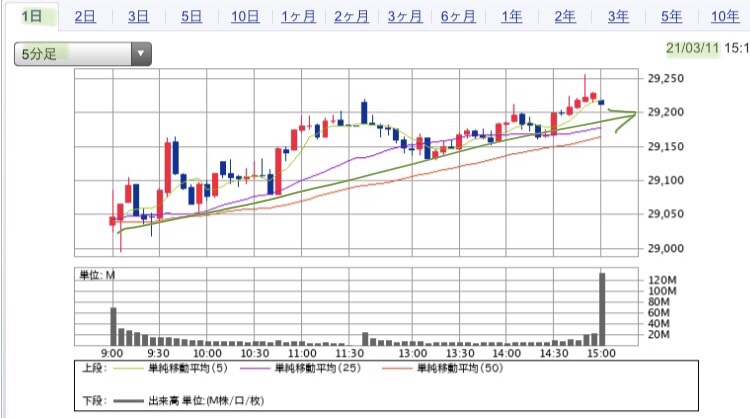The height and width of the screenshot is (418, 750).
Task: Click the 上段 legend label
Action: [x=94, y=368]
